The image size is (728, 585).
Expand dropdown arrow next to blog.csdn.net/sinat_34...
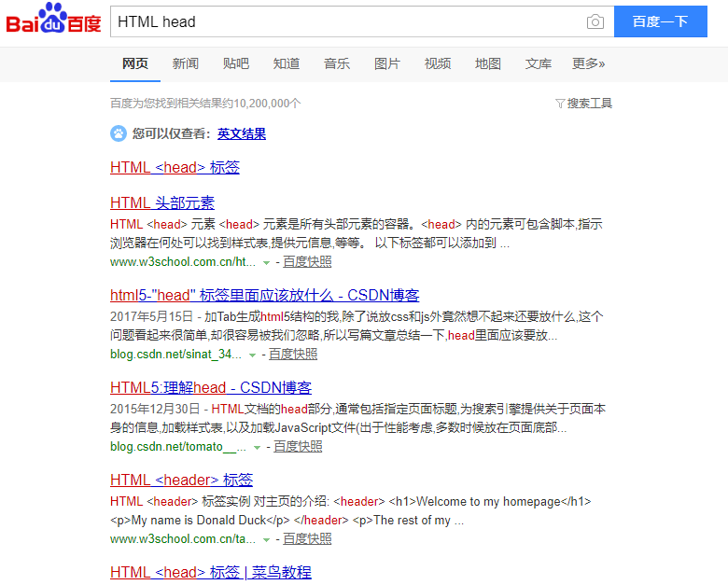(x=252, y=355)
